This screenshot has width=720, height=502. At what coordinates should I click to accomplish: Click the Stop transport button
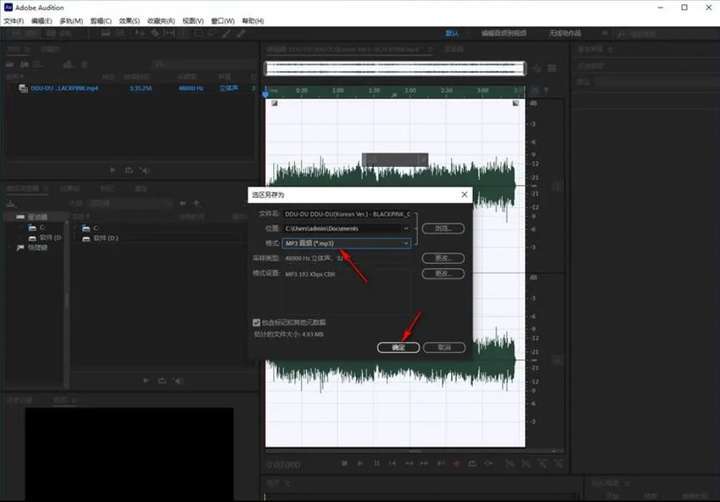(x=344, y=464)
